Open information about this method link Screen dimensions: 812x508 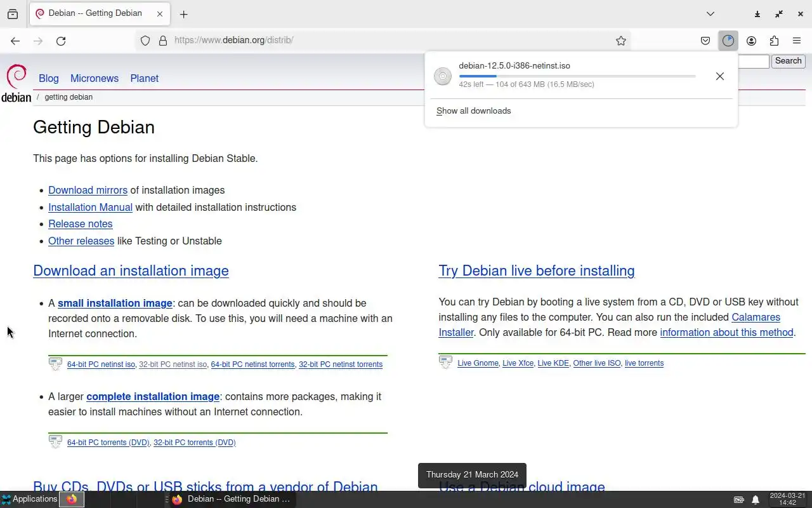(726, 332)
